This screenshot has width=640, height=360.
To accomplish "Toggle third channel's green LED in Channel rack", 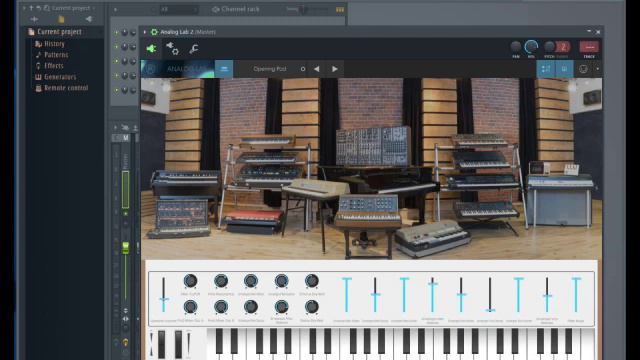I will pyautogui.click(x=116, y=61).
